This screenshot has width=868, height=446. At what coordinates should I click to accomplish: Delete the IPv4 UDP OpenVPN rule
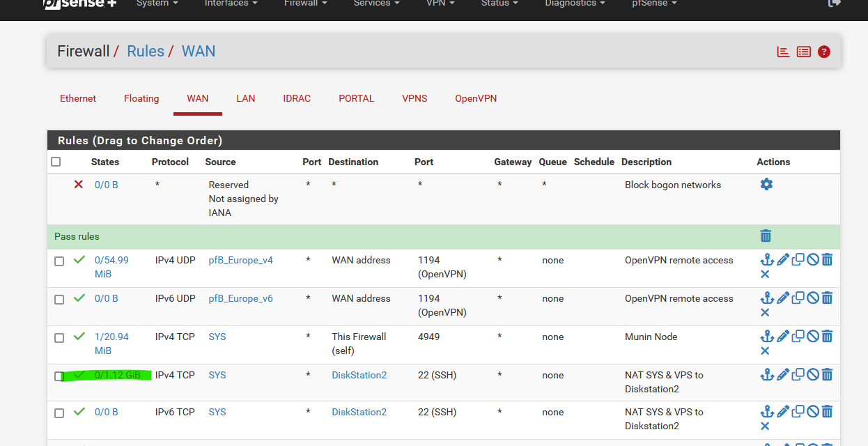(827, 260)
